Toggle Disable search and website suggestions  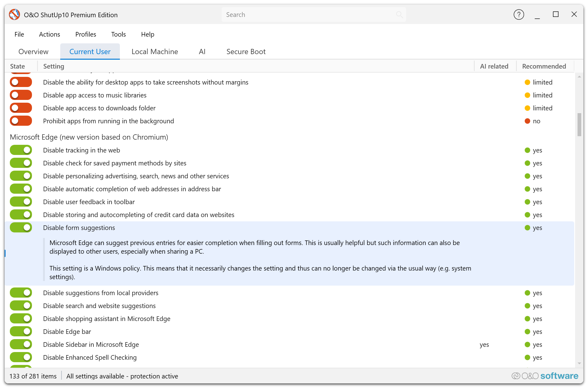21,306
